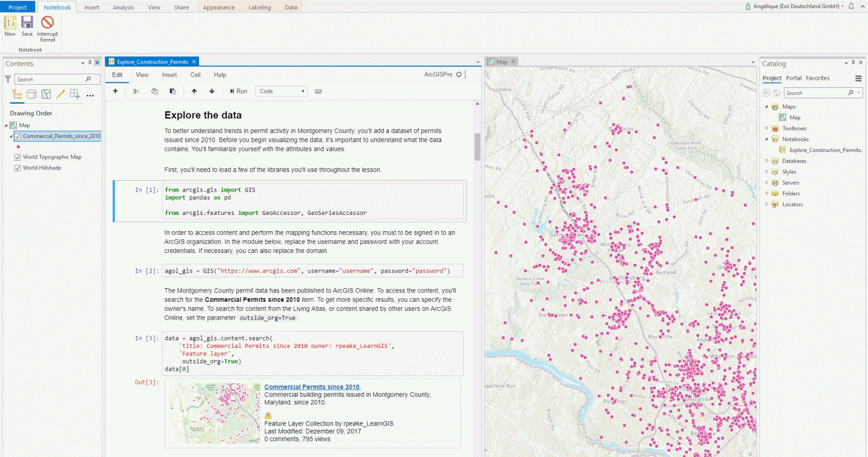Open Catalog pane hamburger menu
The width and height of the screenshot is (868, 457).
tap(859, 78)
